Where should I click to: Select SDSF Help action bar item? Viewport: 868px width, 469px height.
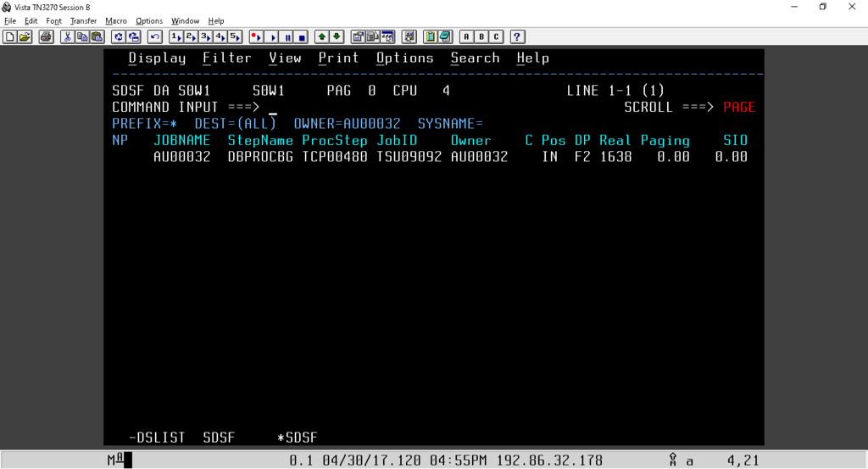533,59
